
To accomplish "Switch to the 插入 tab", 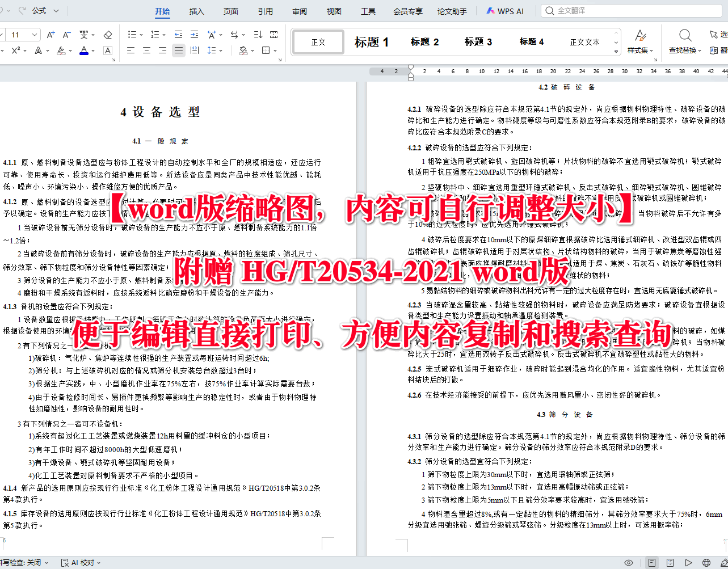I will pos(196,11).
